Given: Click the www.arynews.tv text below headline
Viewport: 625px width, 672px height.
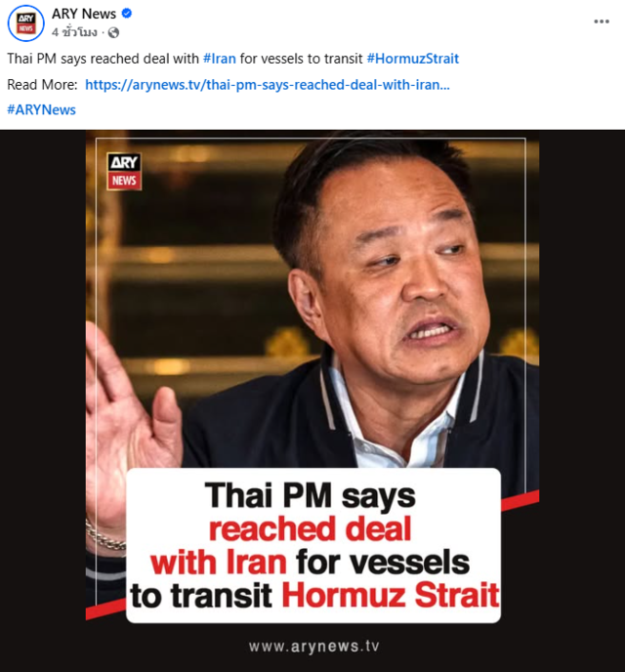Looking at the screenshot, I should click(x=314, y=647).
